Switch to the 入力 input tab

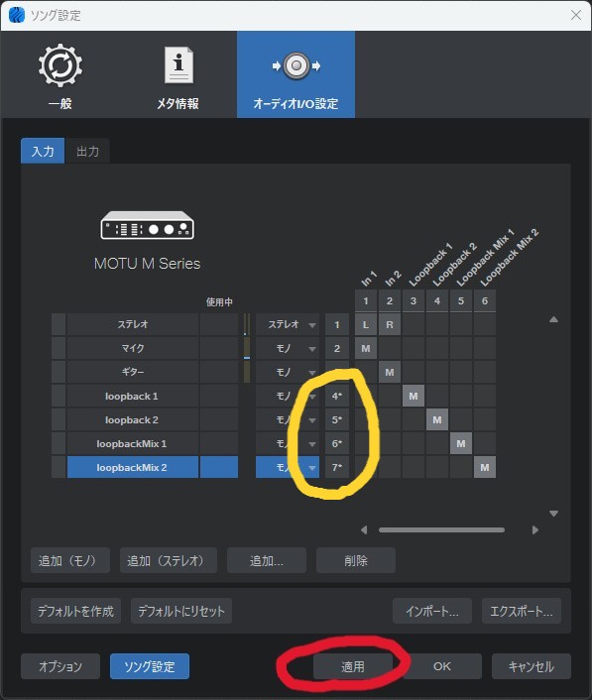pyautogui.click(x=43, y=151)
